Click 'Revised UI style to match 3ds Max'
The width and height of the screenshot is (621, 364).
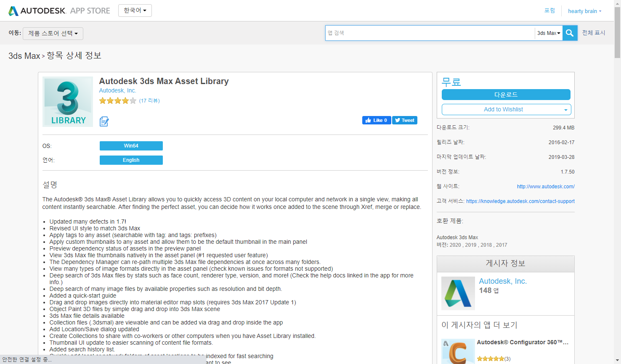tap(95, 228)
